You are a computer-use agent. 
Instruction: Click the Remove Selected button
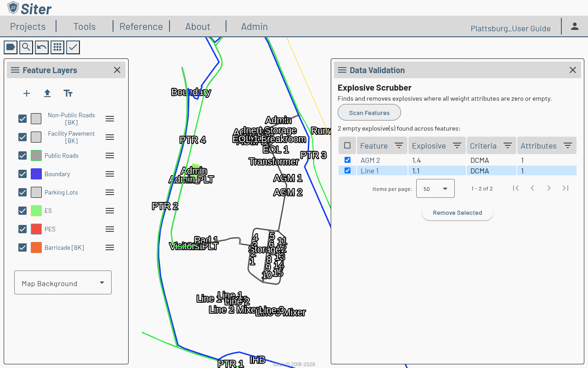[458, 213]
